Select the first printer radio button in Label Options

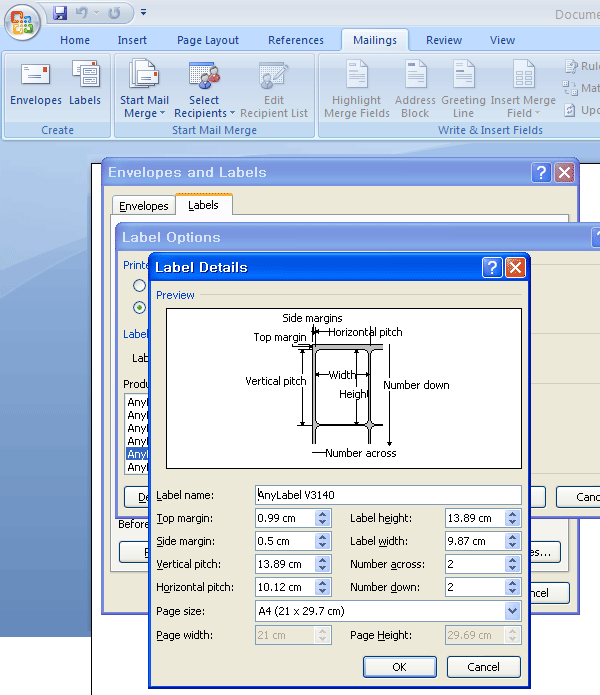[x=139, y=285]
